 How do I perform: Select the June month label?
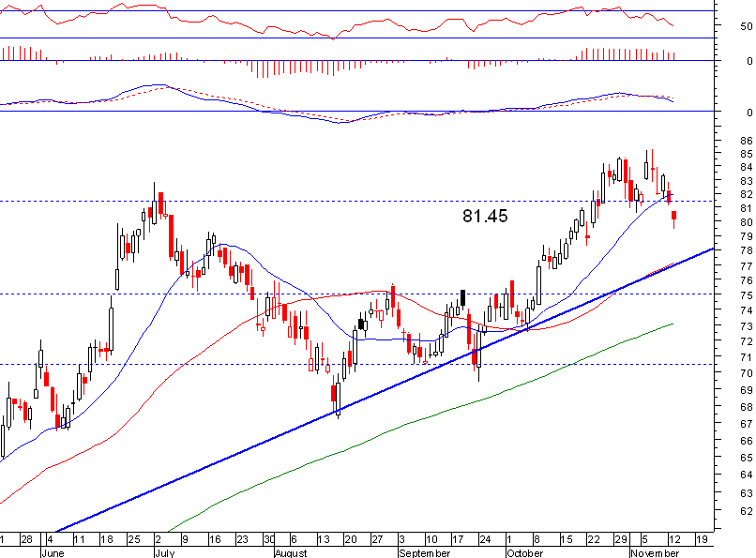point(53,552)
